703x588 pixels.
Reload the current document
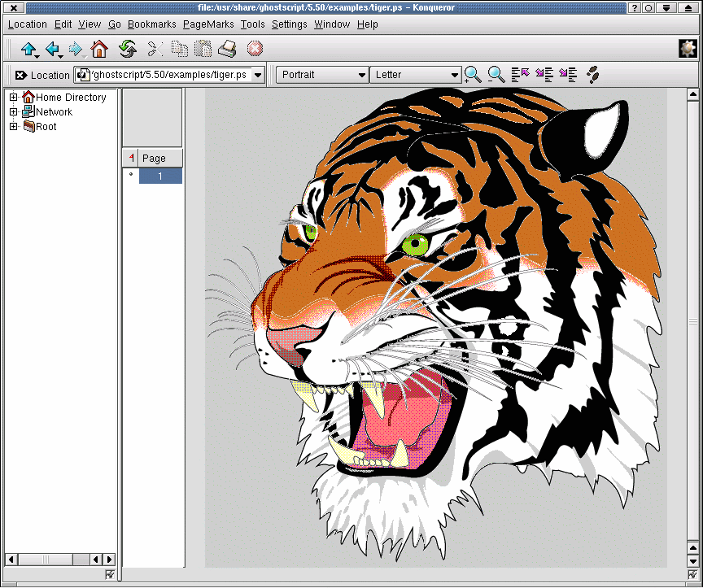pos(128,49)
